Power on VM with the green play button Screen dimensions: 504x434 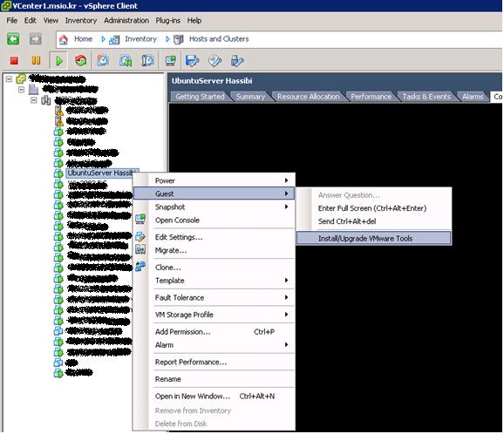point(58,61)
